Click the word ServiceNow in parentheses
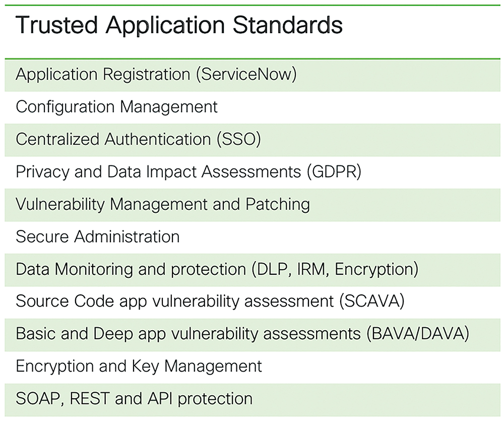This screenshot has height=422, width=504. (246, 74)
